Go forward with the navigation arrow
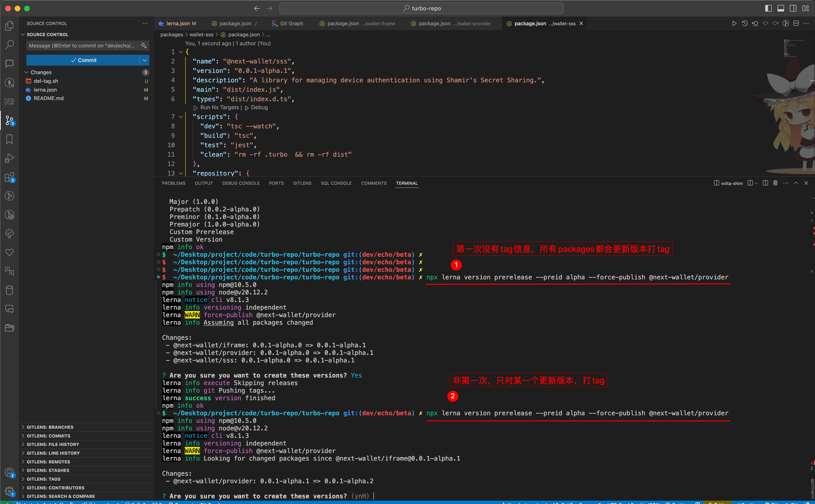This screenshot has width=815, height=504. (x=269, y=8)
